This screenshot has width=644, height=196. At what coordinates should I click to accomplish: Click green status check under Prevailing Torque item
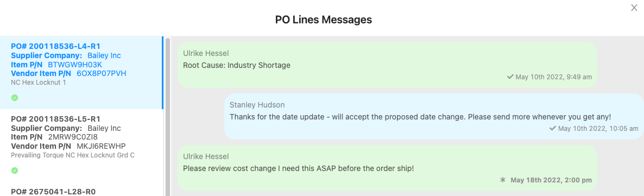(x=14, y=170)
